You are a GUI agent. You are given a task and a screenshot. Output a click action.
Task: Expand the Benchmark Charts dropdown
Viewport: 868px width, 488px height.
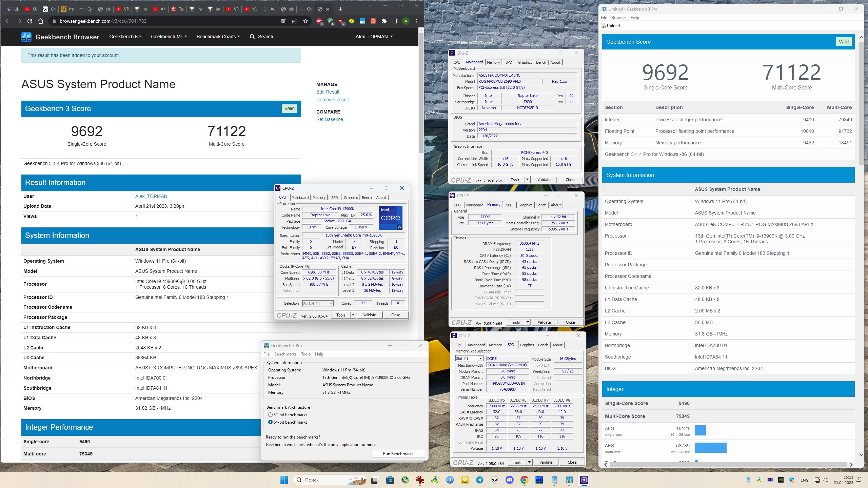[x=218, y=37]
